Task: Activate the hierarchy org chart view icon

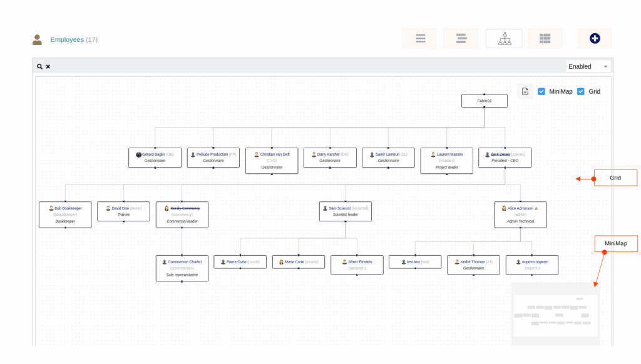Action: pos(503,38)
